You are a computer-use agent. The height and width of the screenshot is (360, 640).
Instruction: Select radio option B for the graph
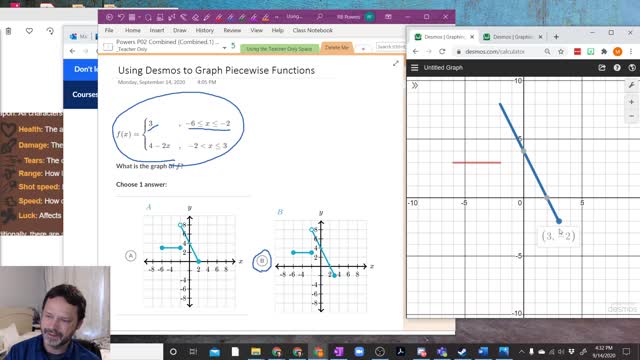point(262,260)
